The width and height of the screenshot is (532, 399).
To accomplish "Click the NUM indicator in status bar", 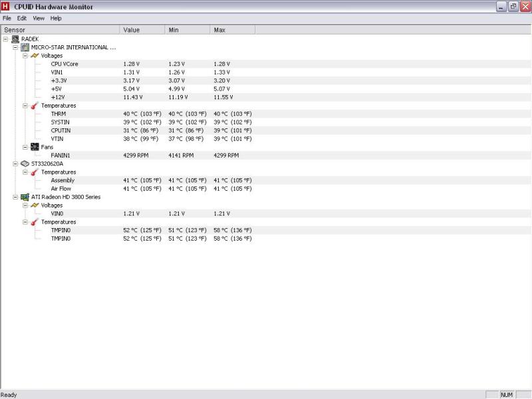I will (x=507, y=394).
